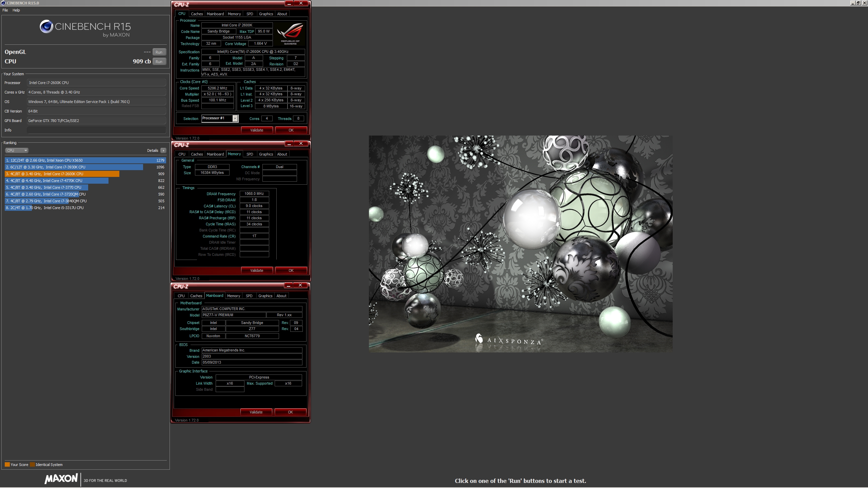Click Validate in the Mainboard CPU-Z window

(x=256, y=412)
